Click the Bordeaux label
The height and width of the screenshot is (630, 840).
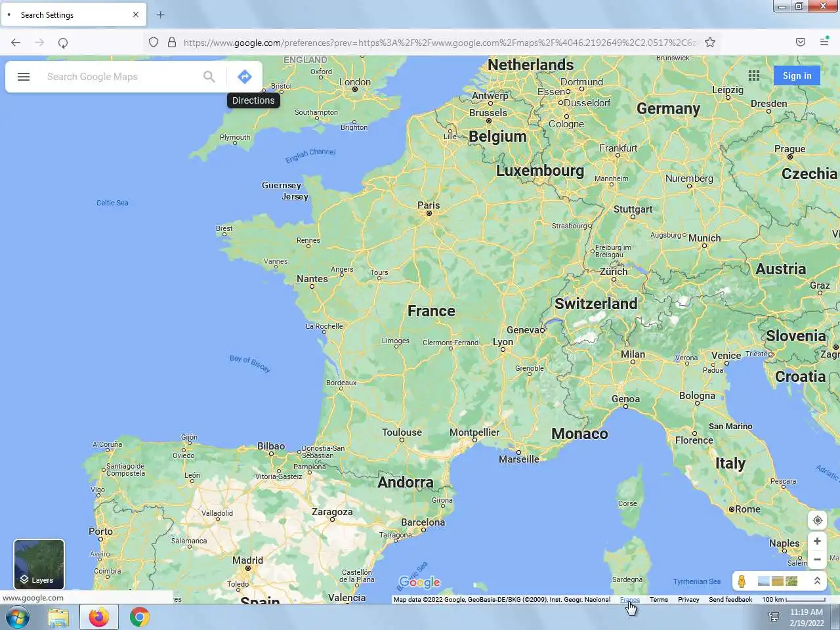341,383
